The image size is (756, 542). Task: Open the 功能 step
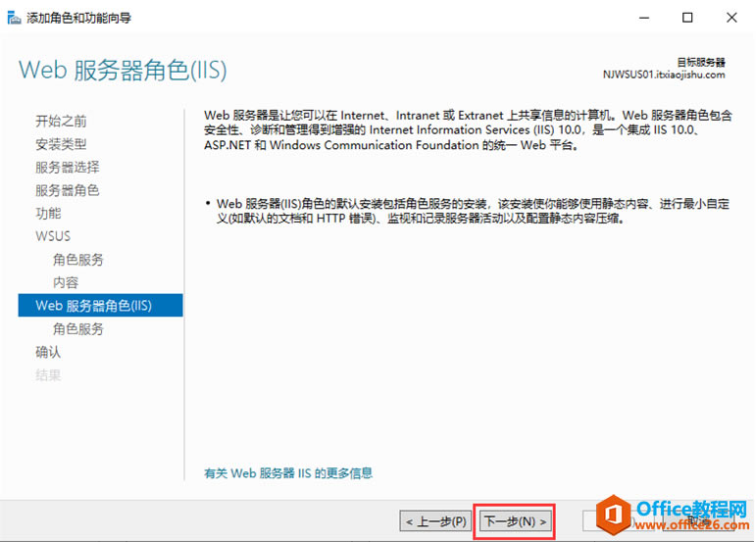click(48, 213)
